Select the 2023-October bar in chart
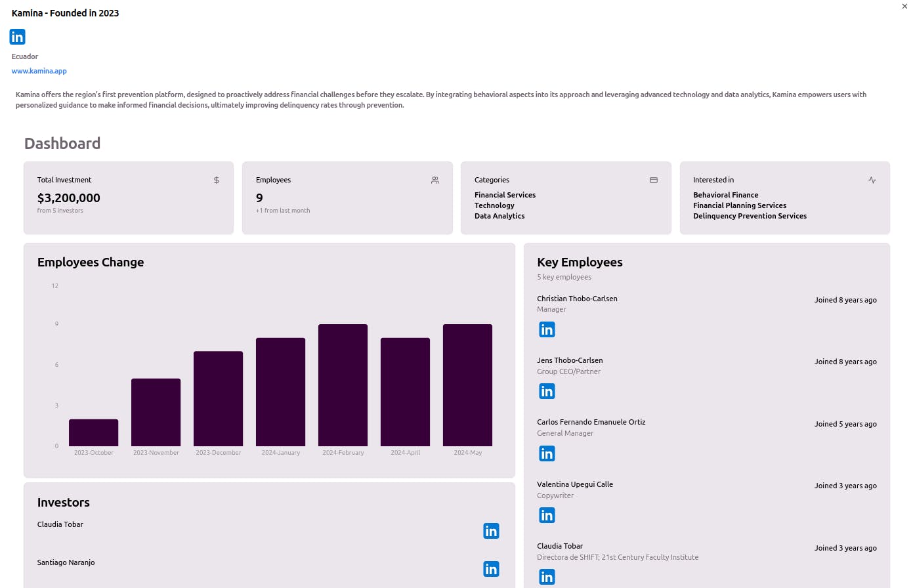913x588 pixels. 94,433
